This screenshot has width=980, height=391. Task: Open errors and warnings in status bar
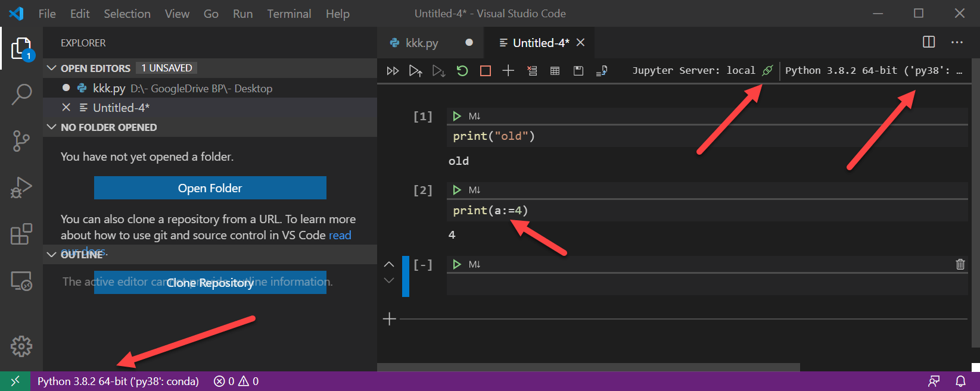pyautogui.click(x=236, y=381)
